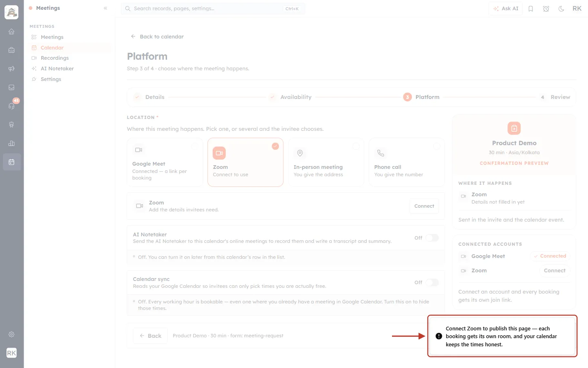
Task: Click the Ask AI button
Action: 506,9
